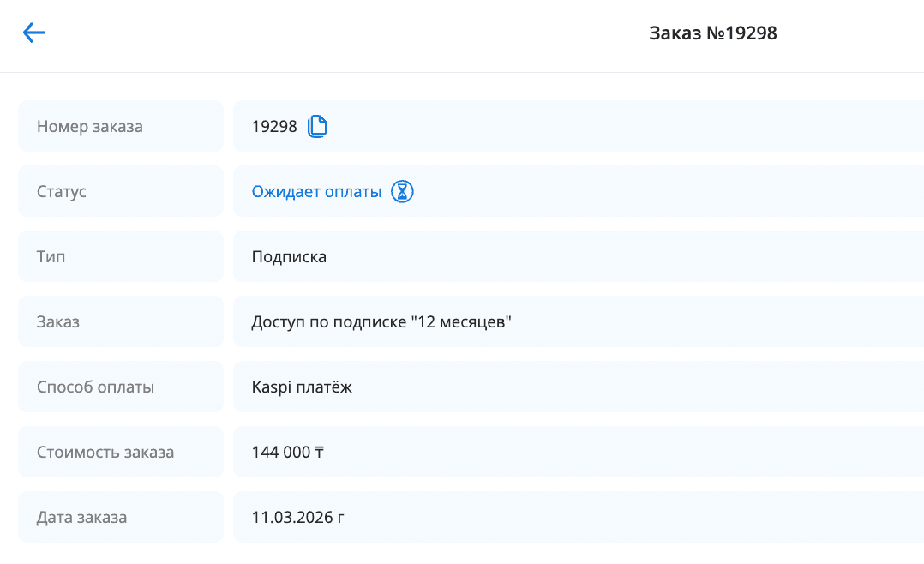Open the "Ожидает оплаты" status link
The height and width of the screenshot is (564, 924).
coord(316,192)
